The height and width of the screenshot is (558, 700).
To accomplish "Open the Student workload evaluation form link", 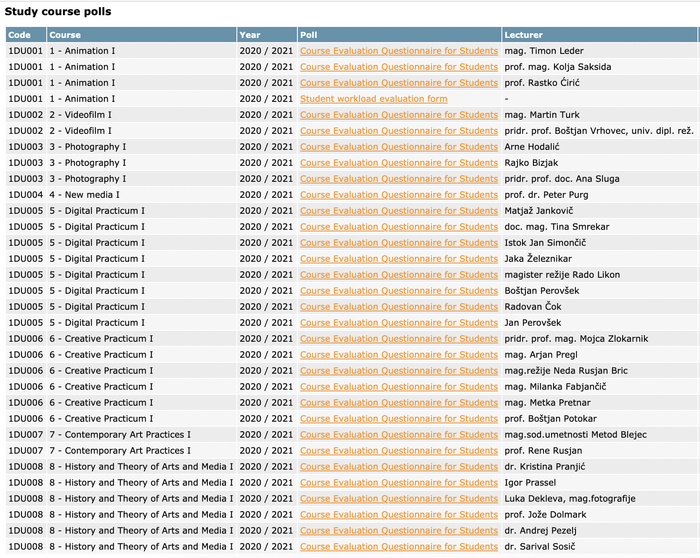I will (x=374, y=99).
